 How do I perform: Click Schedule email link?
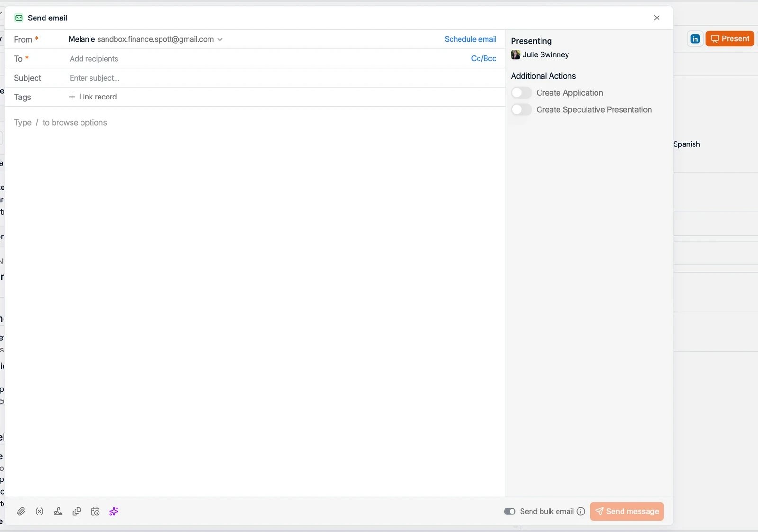coord(470,39)
